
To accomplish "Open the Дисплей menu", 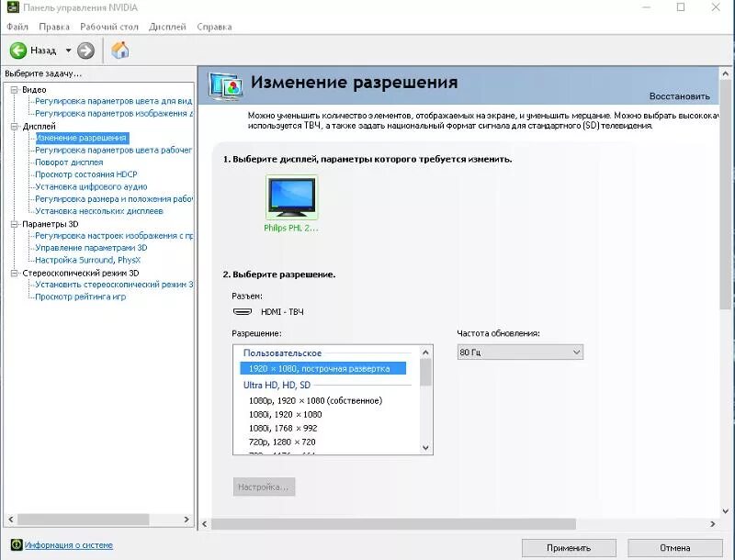I will pos(167,27).
